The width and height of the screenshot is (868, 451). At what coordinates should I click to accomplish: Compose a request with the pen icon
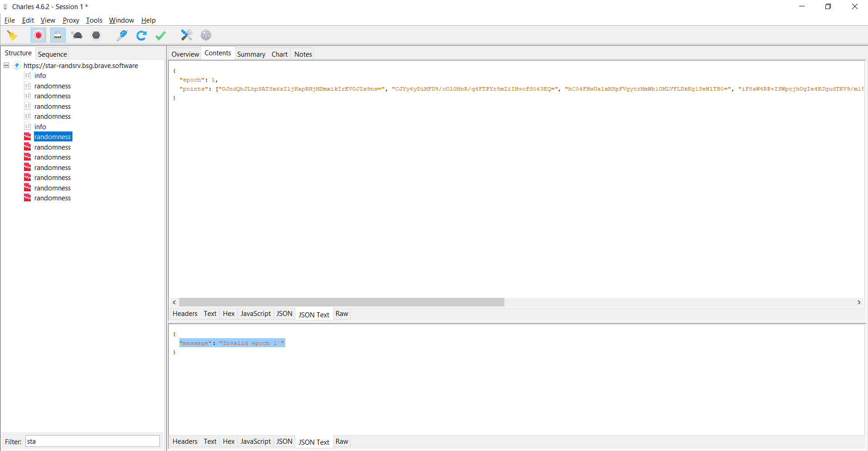[x=122, y=35]
